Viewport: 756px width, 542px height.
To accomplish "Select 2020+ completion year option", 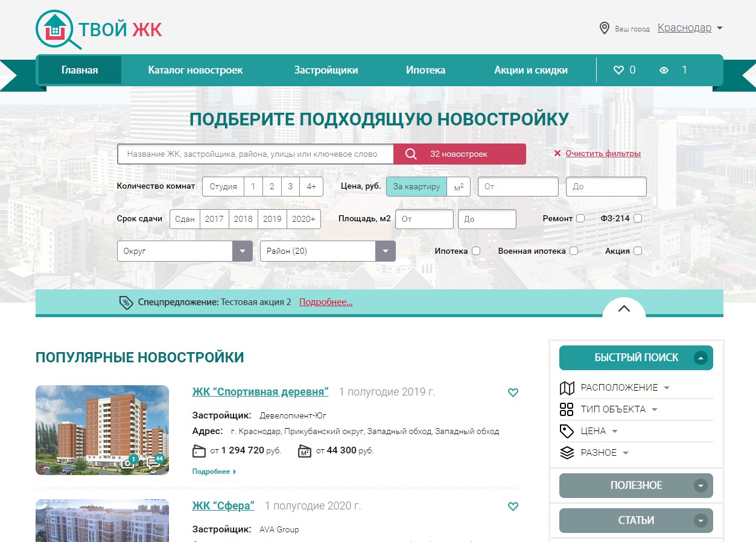I will [303, 219].
